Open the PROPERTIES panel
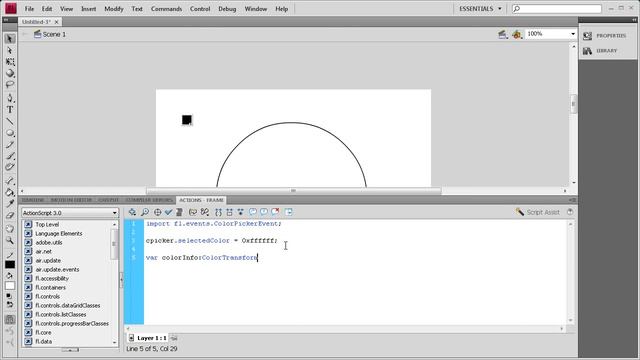The height and width of the screenshot is (360, 640). pos(605,36)
